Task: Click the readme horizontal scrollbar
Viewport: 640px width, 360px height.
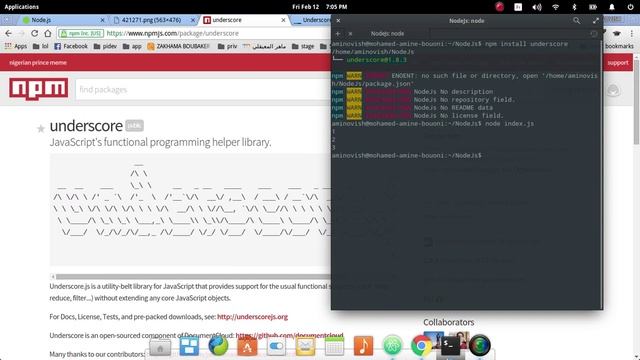Action: (192, 277)
